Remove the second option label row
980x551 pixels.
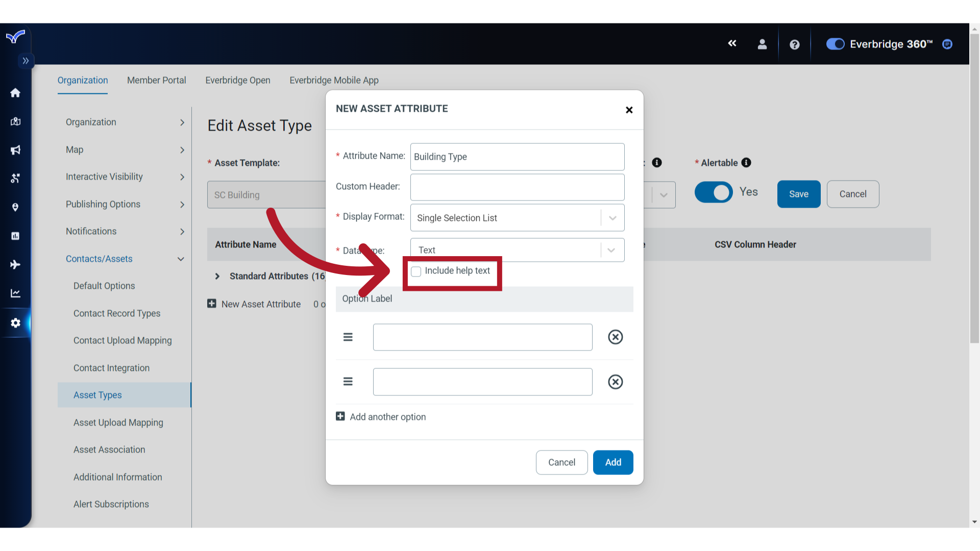point(616,382)
